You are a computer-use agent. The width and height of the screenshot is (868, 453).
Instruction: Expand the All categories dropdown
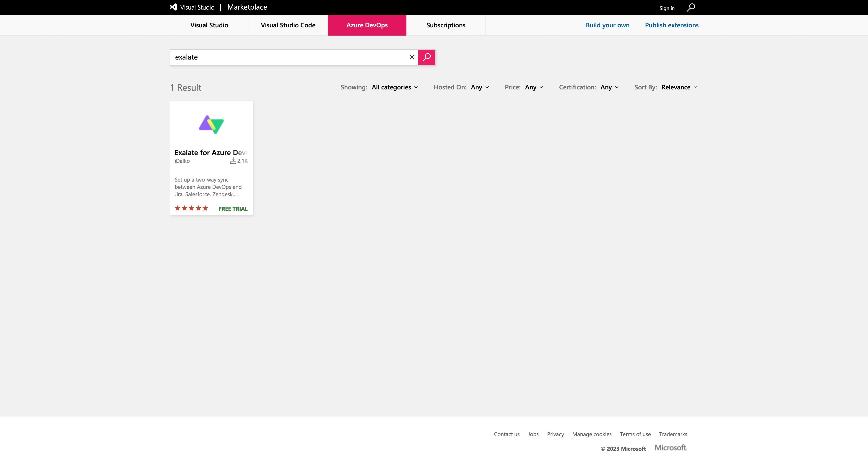tap(395, 87)
